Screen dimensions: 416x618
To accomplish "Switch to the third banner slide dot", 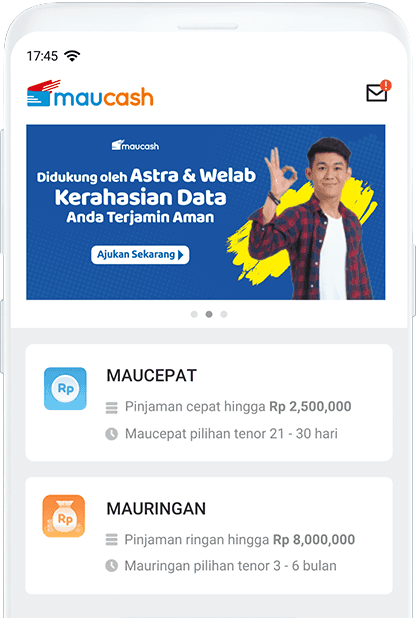I will 224,314.
